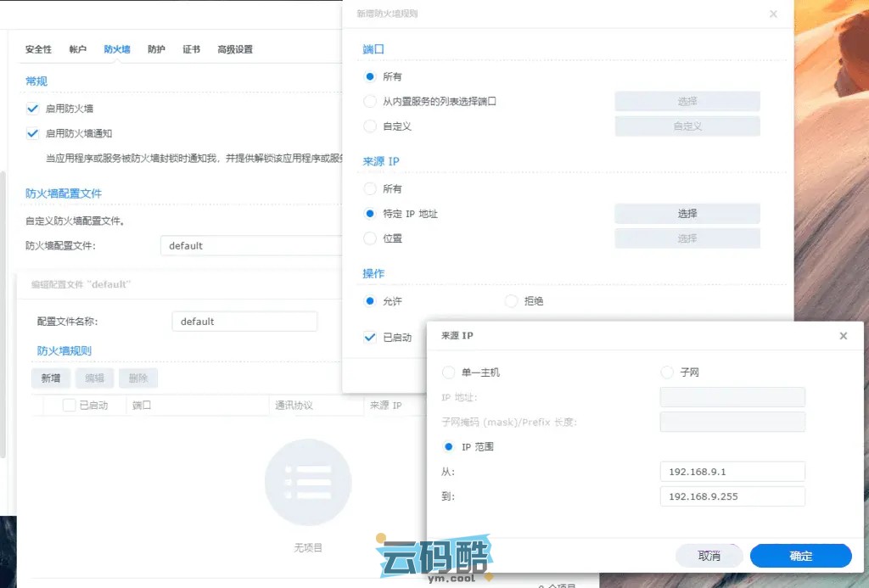Open the 防护 tab
The width and height of the screenshot is (869, 588).
tap(156, 49)
